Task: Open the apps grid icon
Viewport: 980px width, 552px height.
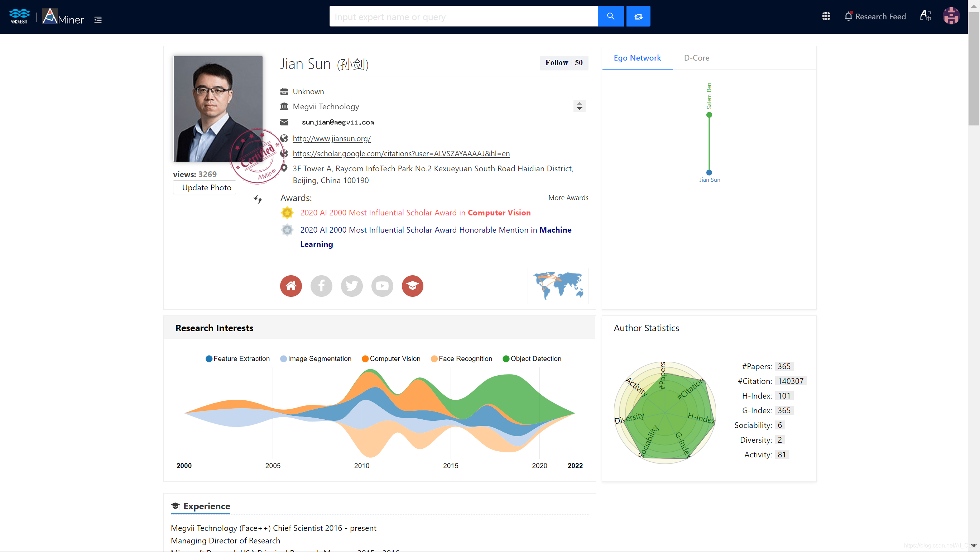Action: pyautogui.click(x=826, y=16)
